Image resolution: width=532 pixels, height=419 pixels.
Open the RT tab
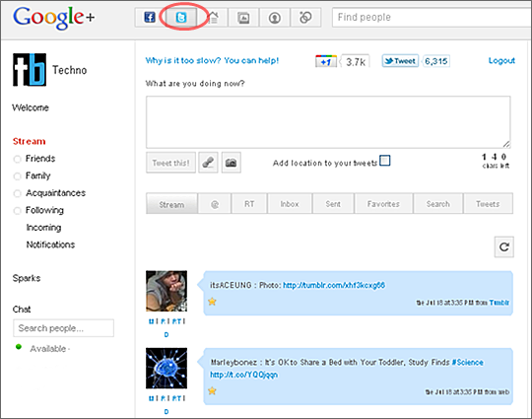249,204
